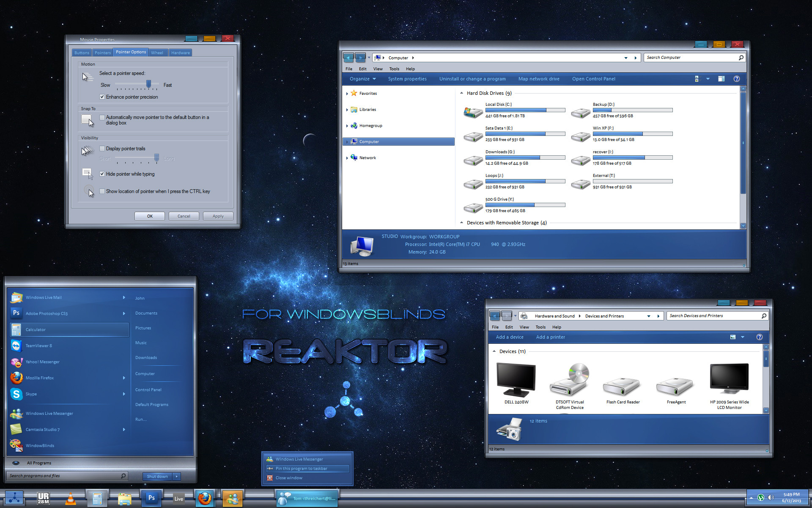Open the Tools menu in Computer window
The image size is (812, 508).
coord(394,69)
